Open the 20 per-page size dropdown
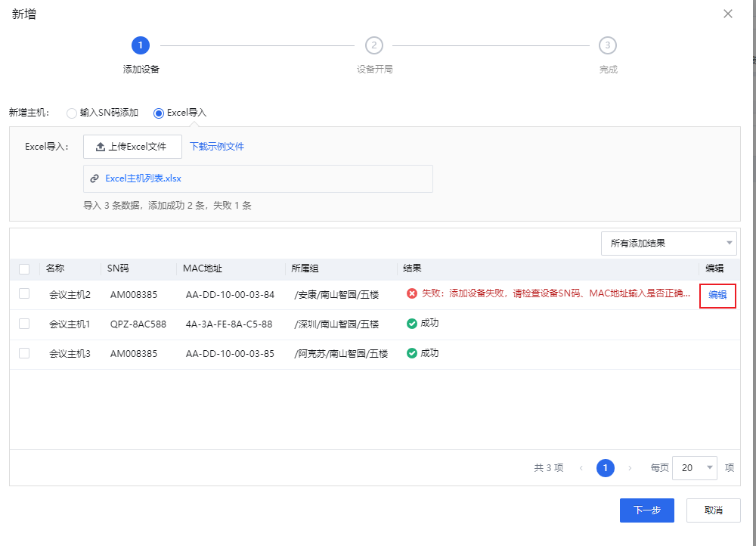 click(x=694, y=468)
